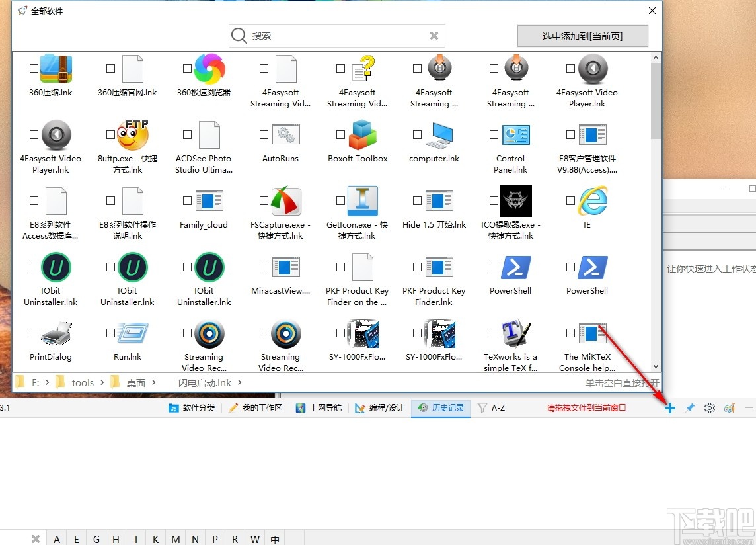
Task: Filter by letter W in bottom bar
Action: click(255, 539)
